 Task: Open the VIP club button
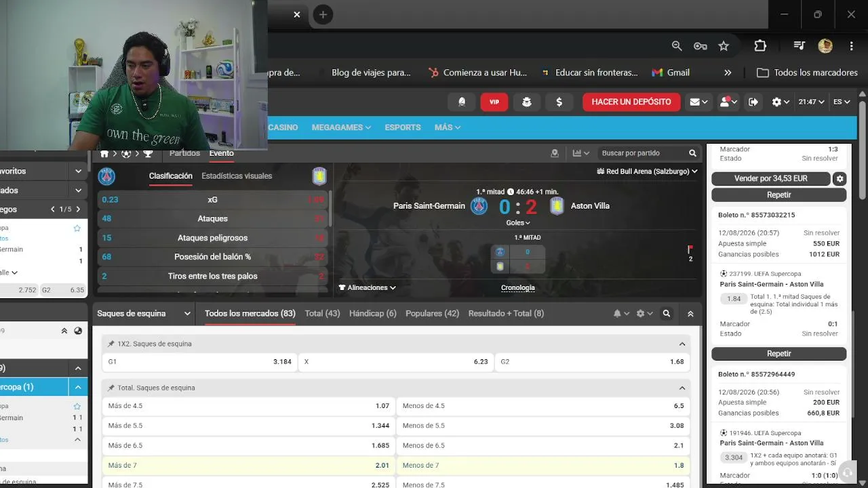[x=494, y=102]
